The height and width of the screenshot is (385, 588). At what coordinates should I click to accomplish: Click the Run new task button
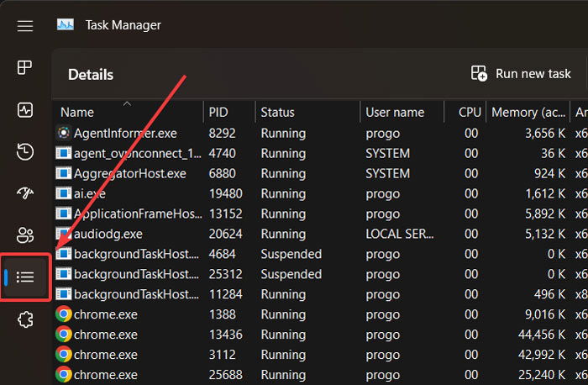click(x=522, y=74)
